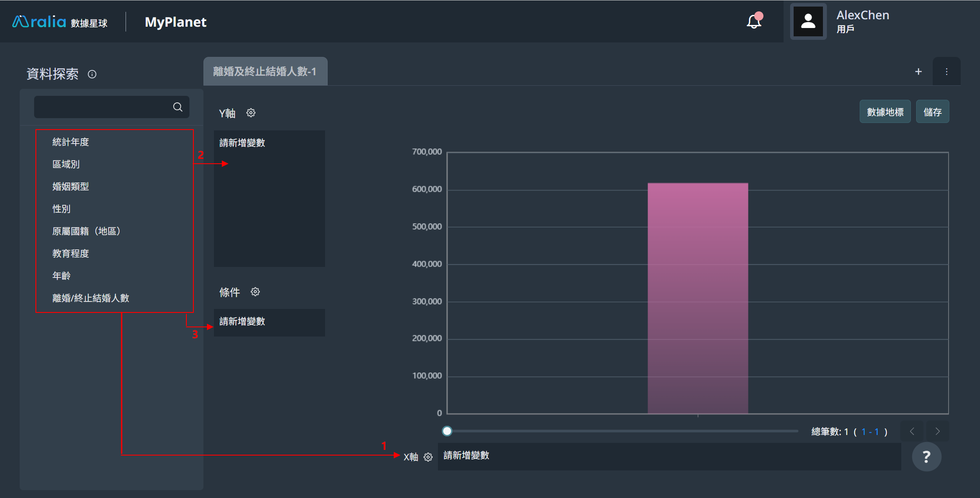
Task: Select the 區域別 variable
Action: 66,164
